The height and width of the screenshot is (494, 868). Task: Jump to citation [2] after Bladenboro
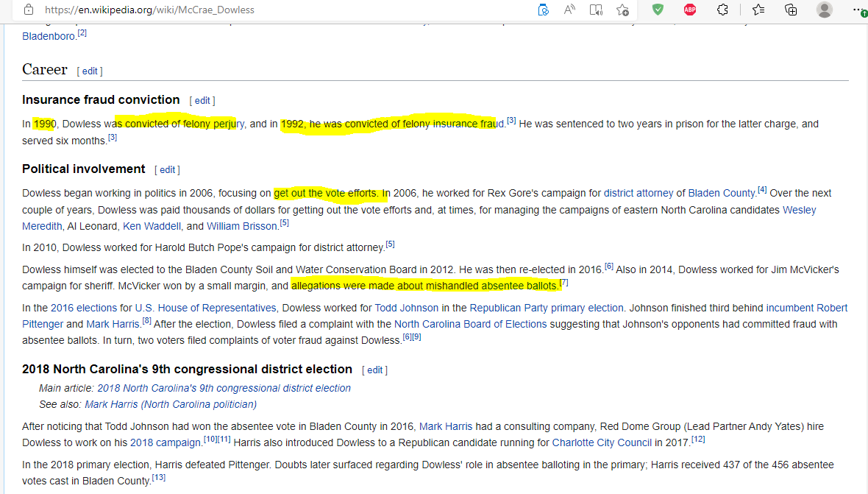tap(82, 32)
